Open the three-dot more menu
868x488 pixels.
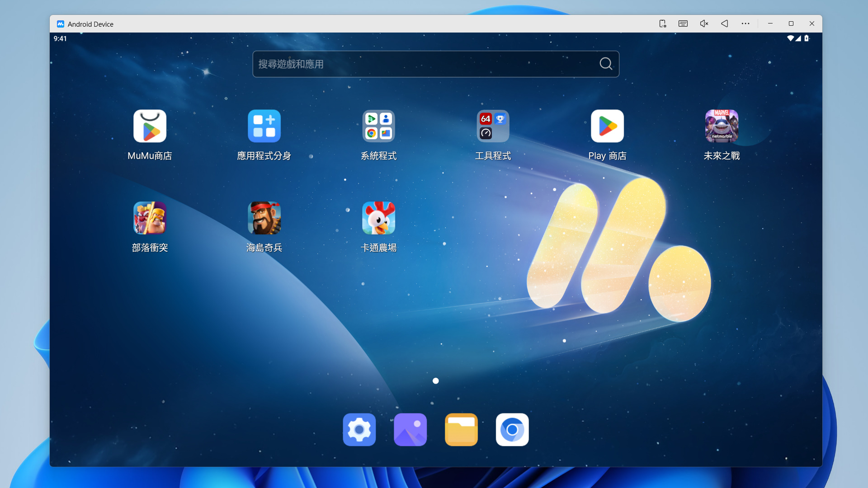point(745,23)
